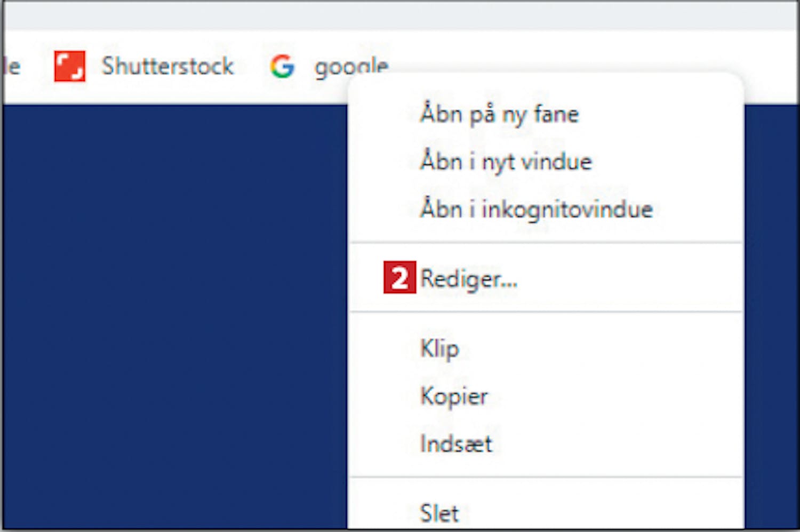Click the dark blue page background
This screenshot has height=532, width=800.
click(171, 320)
